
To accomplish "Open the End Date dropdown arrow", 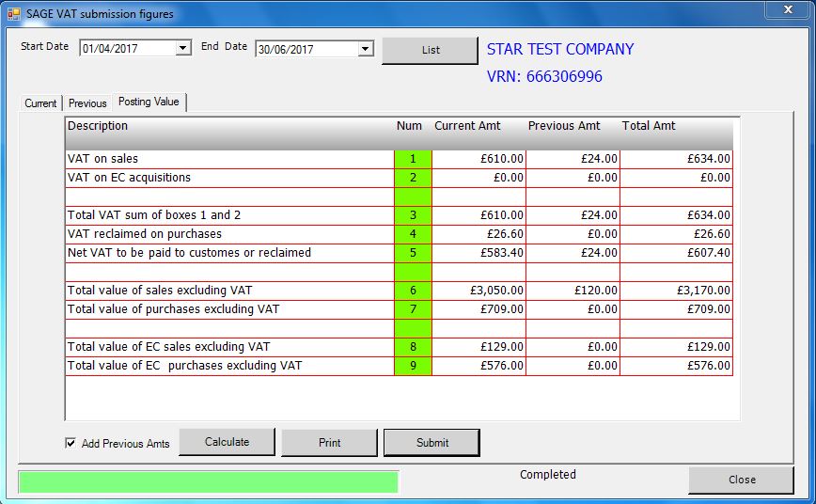I will point(366,49).
